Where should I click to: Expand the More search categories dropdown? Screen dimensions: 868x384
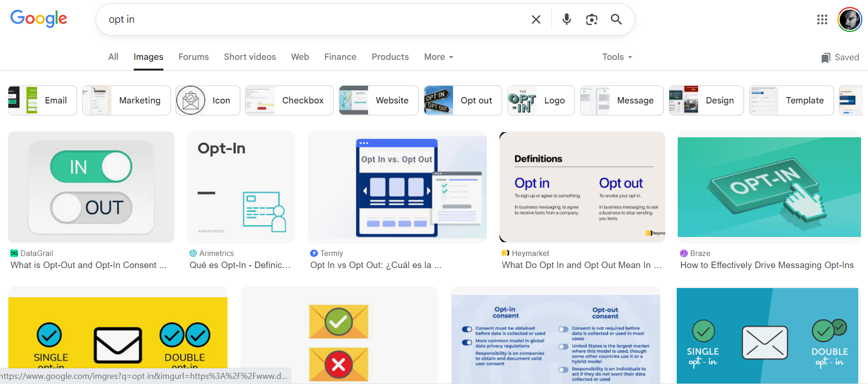click(438, 57)
